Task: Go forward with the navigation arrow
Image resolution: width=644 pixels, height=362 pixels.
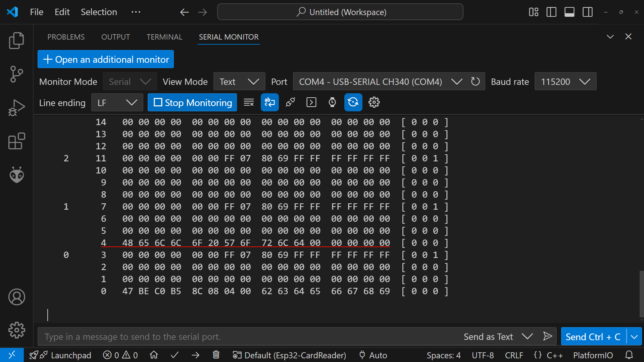Action: pyautogui.click(x=202, y=12)
